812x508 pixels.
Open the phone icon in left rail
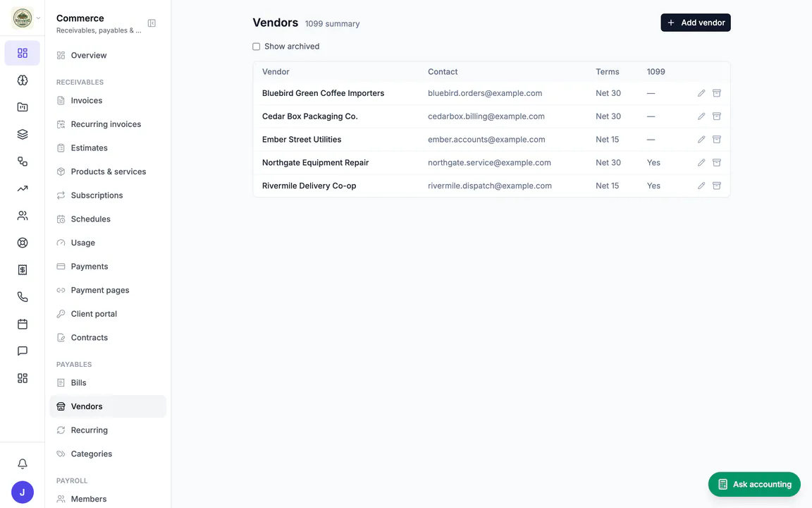point(23,297)
